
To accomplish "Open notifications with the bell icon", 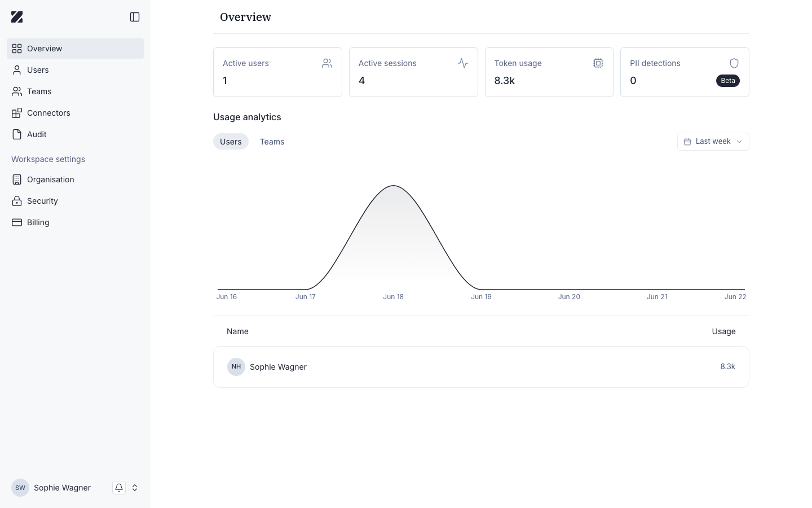I will tap(119, 488).
